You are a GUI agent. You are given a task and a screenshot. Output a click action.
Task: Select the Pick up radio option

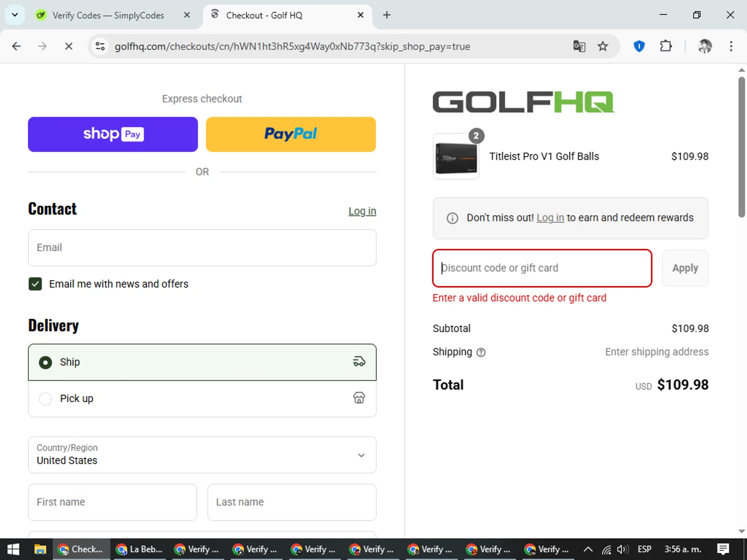[x=45, y=399]
